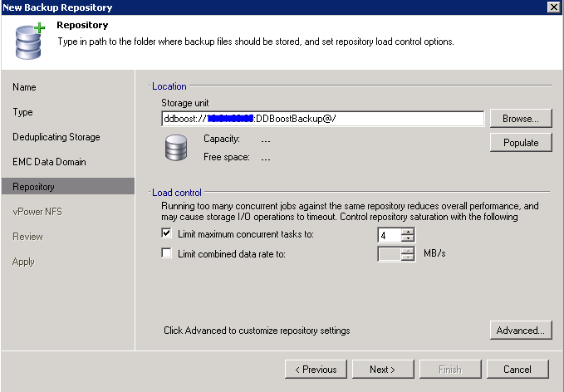Go to Deduplicating Storage step
Viewport: 564px width, 392px height.
(56, 137)
